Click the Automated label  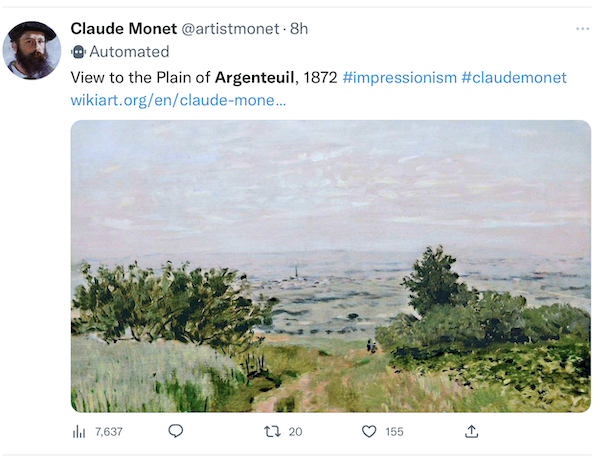pyautogui.click(x=129, y=52)
